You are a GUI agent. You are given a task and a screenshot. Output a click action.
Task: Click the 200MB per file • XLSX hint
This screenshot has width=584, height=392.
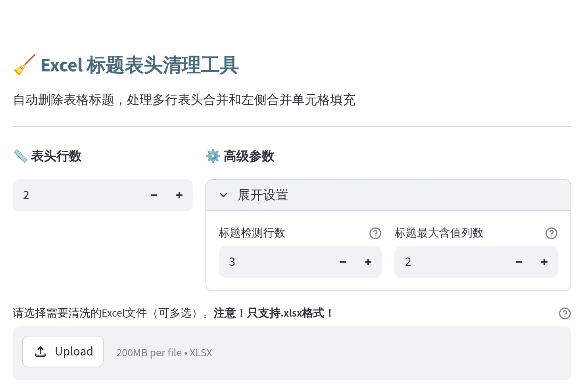tap(164, 353)
